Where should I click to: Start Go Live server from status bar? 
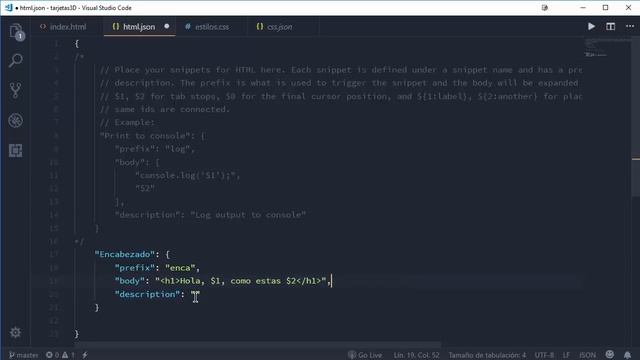365,355
